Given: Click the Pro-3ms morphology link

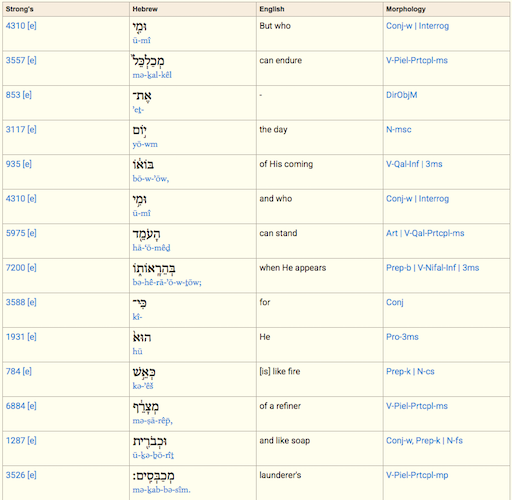Looking at the screenshot, I should [x=402, y=337].
